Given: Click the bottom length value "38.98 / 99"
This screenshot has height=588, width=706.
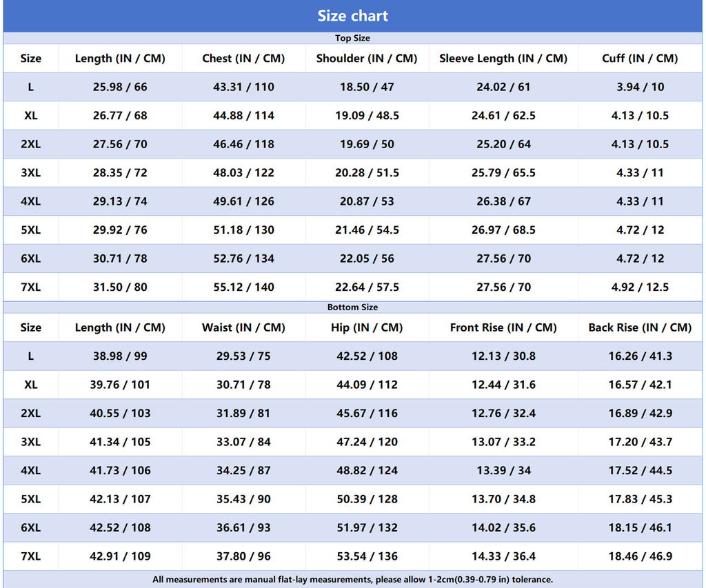Looking at the screenshot, I should point(120,356).
